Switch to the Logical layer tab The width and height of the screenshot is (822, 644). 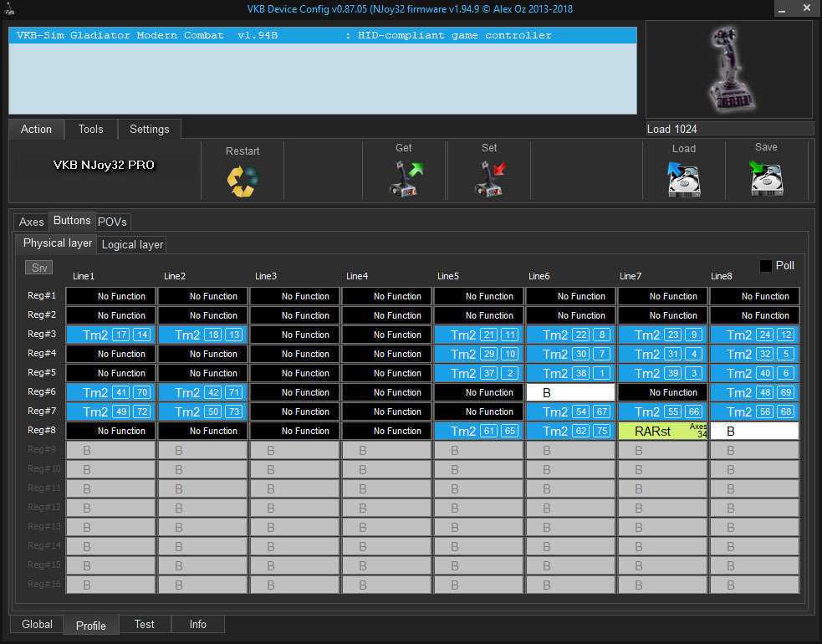click(132, 244)
